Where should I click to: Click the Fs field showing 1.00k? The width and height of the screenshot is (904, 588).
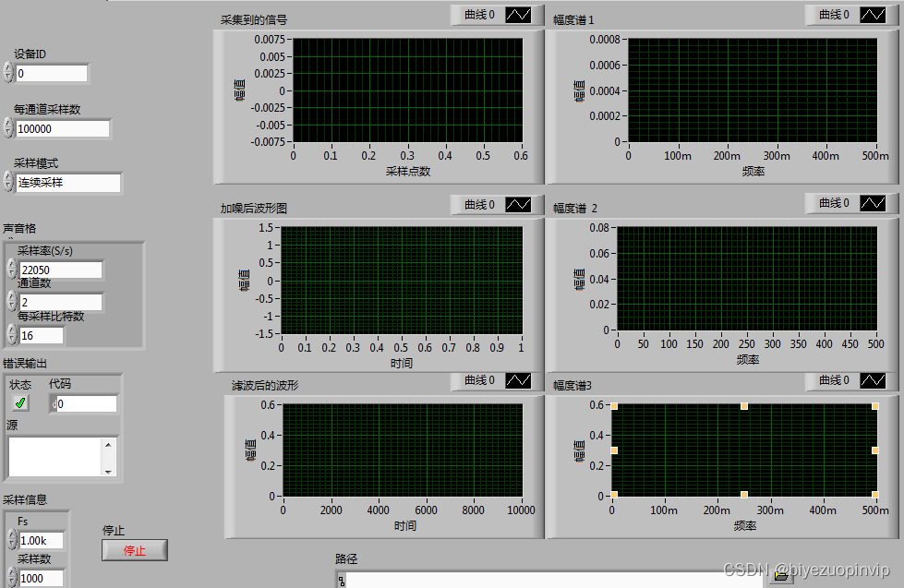point(42,541)
